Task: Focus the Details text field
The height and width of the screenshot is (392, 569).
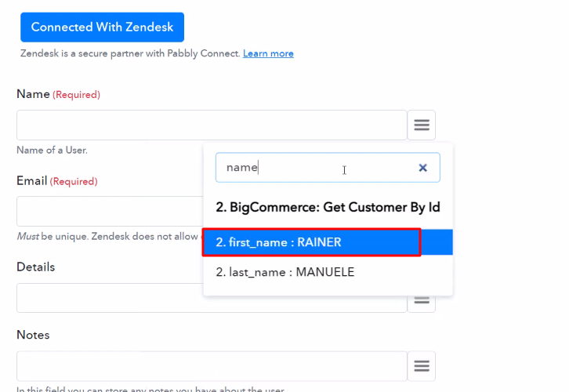Action: (x=110, y=298)
